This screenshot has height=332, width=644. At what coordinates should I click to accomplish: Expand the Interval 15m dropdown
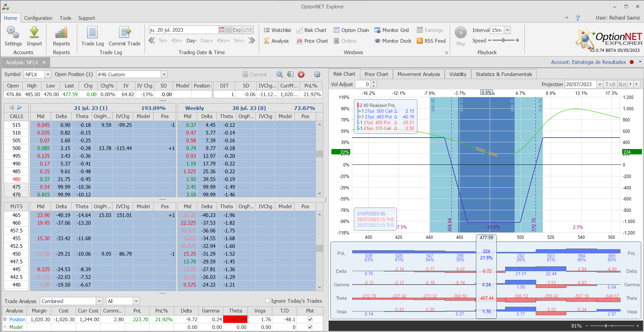(x=508, y=30)
